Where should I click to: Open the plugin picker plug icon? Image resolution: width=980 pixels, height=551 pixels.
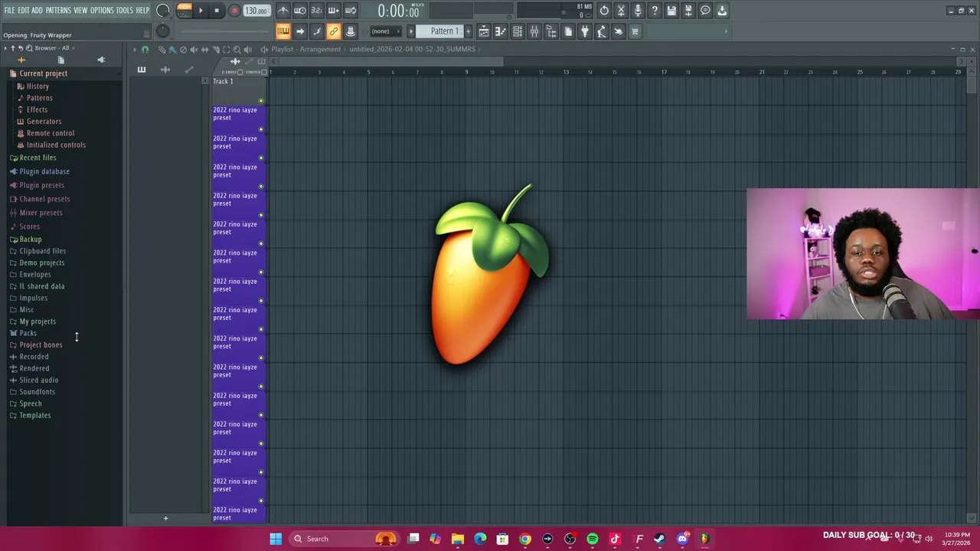[585, 31]
